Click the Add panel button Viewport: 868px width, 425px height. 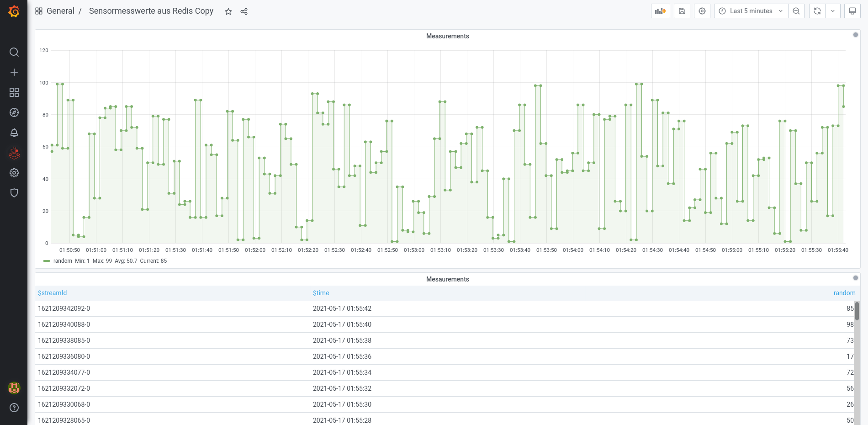pyautogui.click(x=660, y=11)
